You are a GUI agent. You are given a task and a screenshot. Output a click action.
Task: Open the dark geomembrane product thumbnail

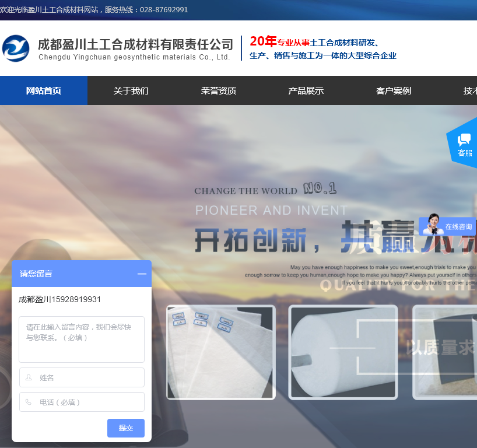[x=445, y=352]
